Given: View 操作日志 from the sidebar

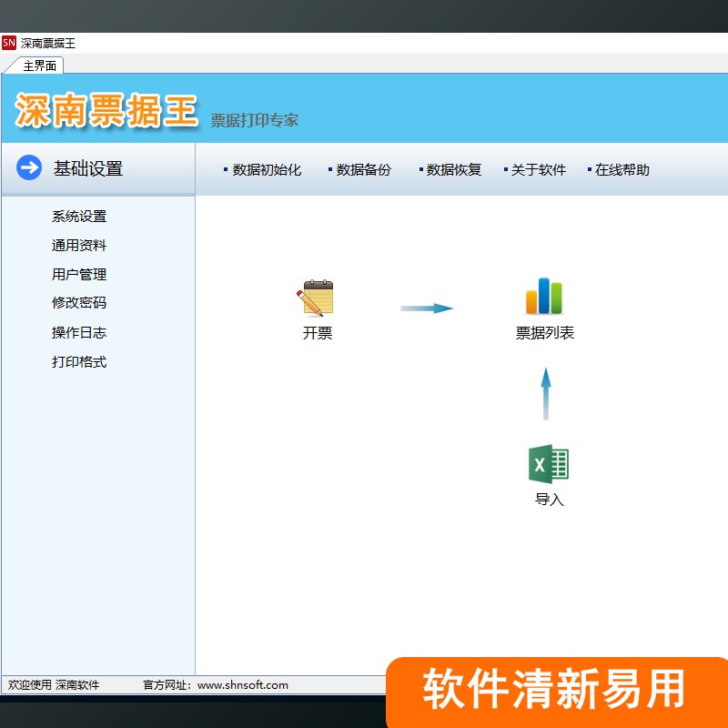Looking at the screenshot, I should point(79,333).
